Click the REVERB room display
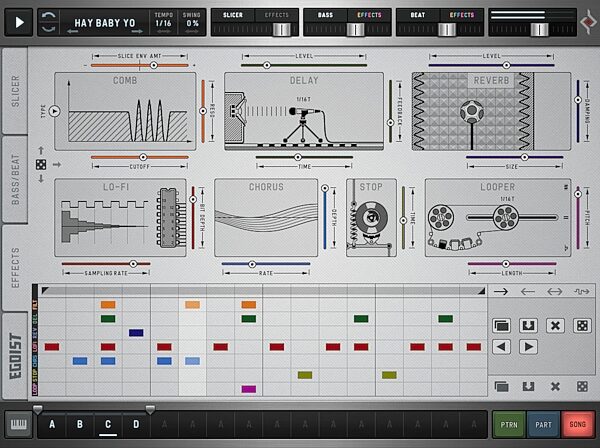The width and height of the screenshot is (600, 448). (491, 111)
